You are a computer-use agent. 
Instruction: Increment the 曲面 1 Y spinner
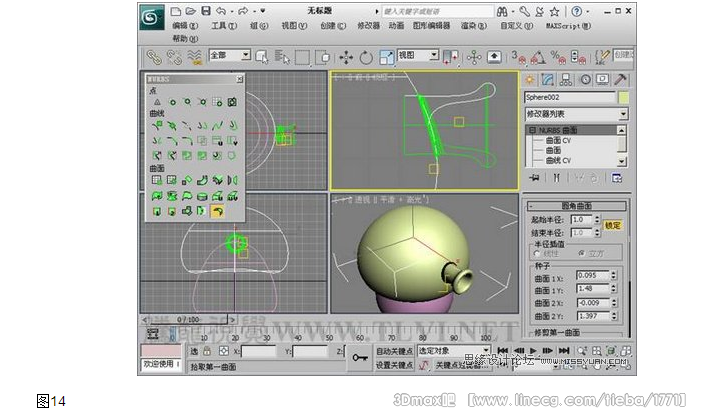tap(614, 286)
